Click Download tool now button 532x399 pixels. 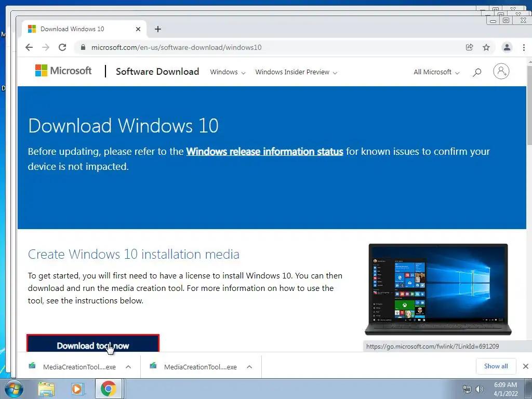pos(93,344)
